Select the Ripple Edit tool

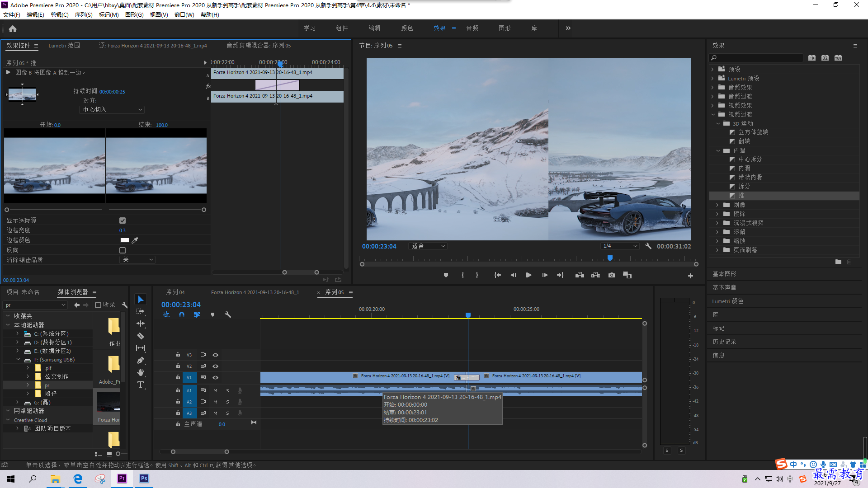141,324
